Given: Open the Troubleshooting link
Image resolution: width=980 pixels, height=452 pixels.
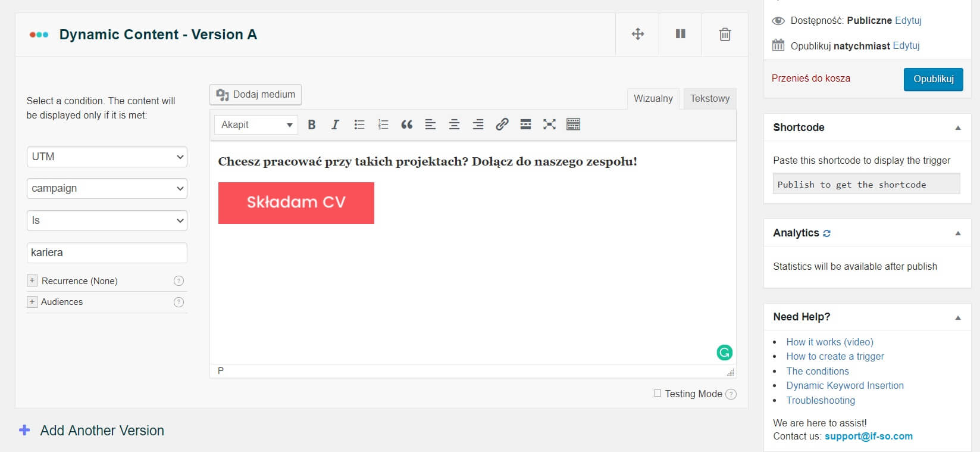Looking at the screenshot, I should tap(821, 400).
